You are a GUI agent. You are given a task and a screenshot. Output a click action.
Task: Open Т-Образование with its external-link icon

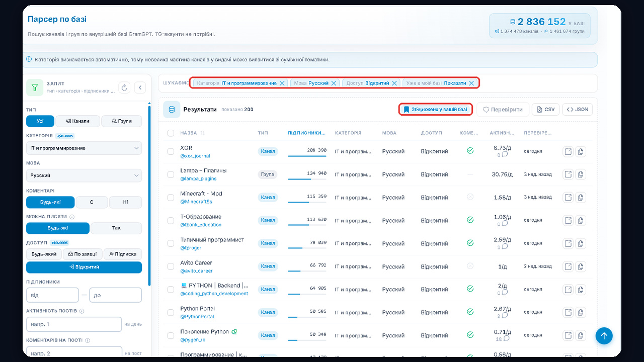click(568, 220)
